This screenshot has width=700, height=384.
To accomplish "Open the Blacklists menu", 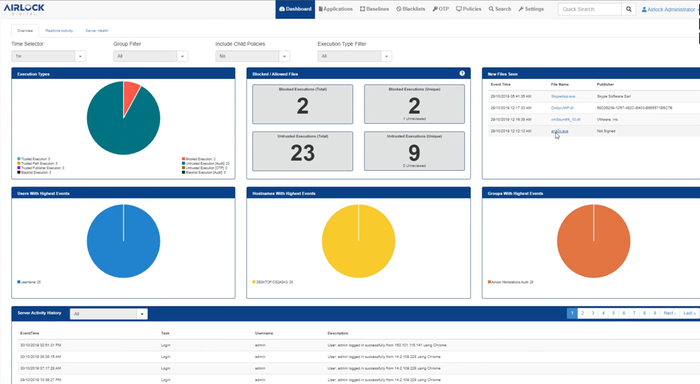I will [x=411, y=9].
